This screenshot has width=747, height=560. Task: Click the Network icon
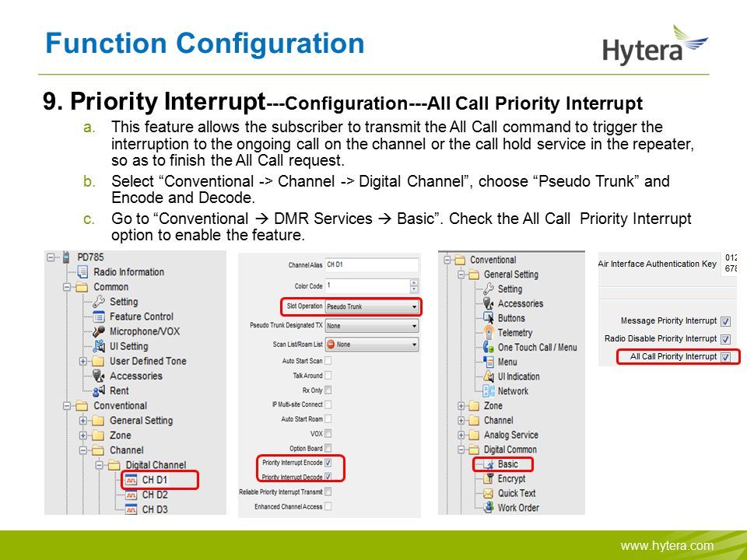tap(489, 391)
